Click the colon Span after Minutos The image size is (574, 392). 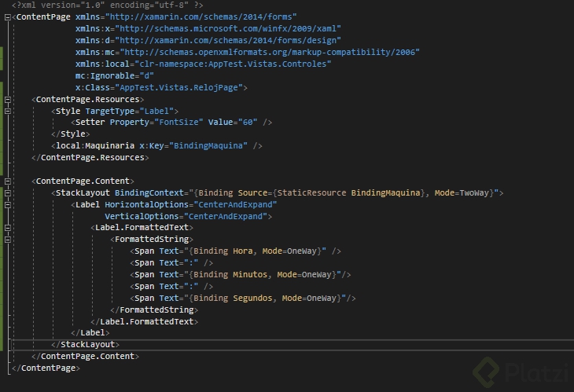(171, 287)
